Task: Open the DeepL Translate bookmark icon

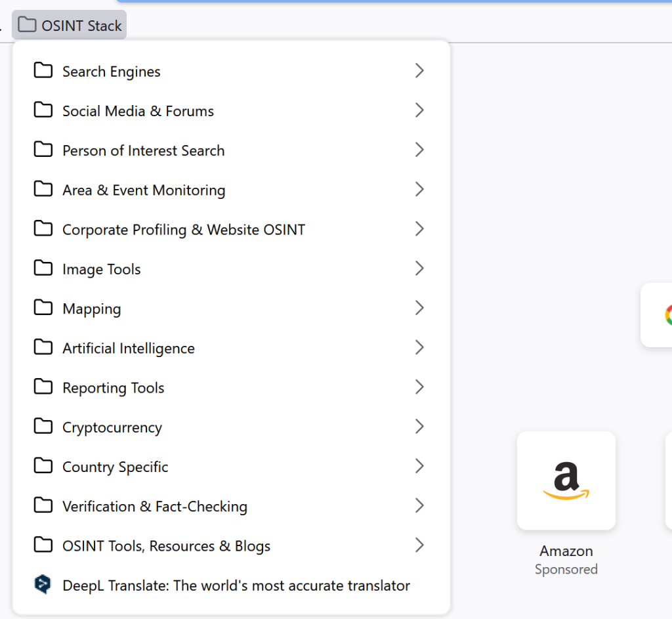Action: 43,584
